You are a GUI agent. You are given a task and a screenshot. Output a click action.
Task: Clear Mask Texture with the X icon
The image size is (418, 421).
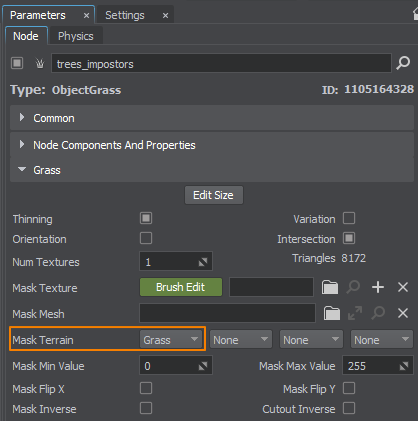pyautogui.click(x=403, y=287)
